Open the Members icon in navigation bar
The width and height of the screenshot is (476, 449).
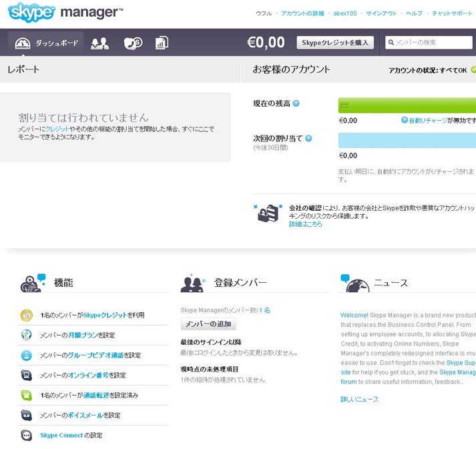[99, 43]
